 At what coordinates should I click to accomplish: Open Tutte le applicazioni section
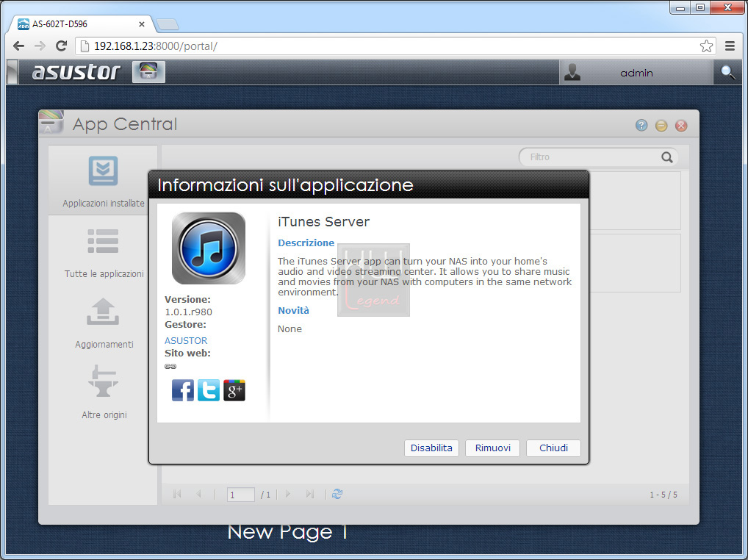click(x=104, y=253)
